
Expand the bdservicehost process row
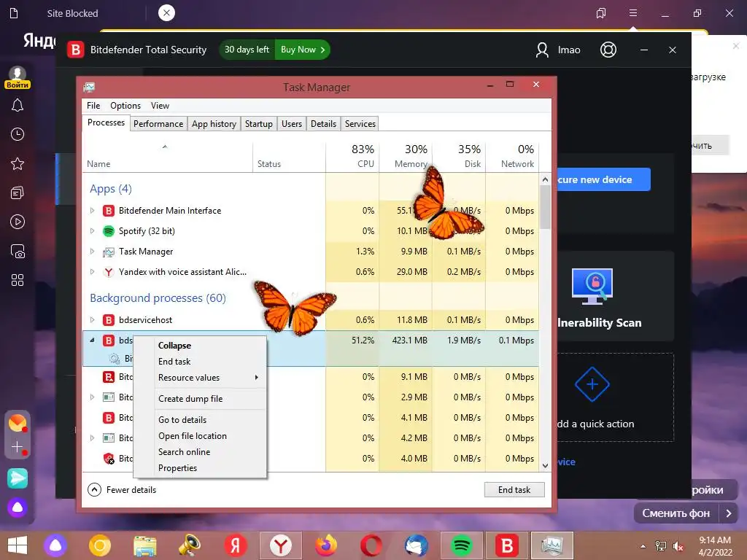point(93,320)
